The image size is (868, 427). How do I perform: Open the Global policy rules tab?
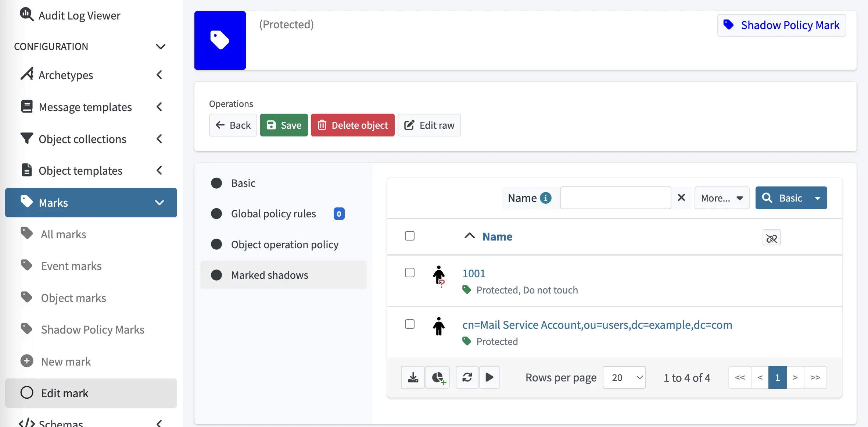click(273, 214)
